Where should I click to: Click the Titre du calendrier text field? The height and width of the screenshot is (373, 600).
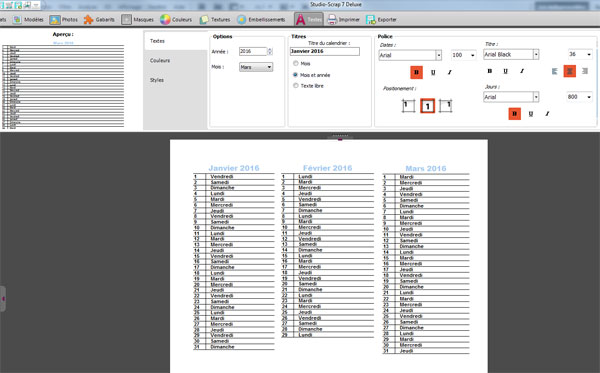324,51
